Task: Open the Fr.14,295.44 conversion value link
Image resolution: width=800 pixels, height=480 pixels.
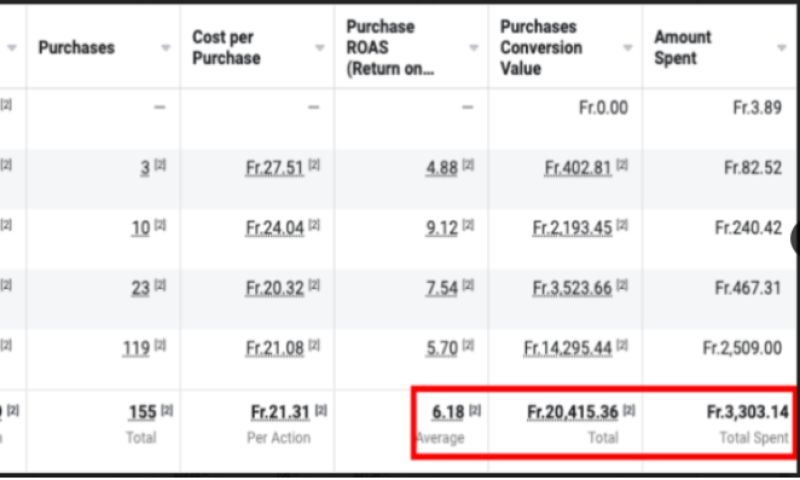Action: [567, 349]
